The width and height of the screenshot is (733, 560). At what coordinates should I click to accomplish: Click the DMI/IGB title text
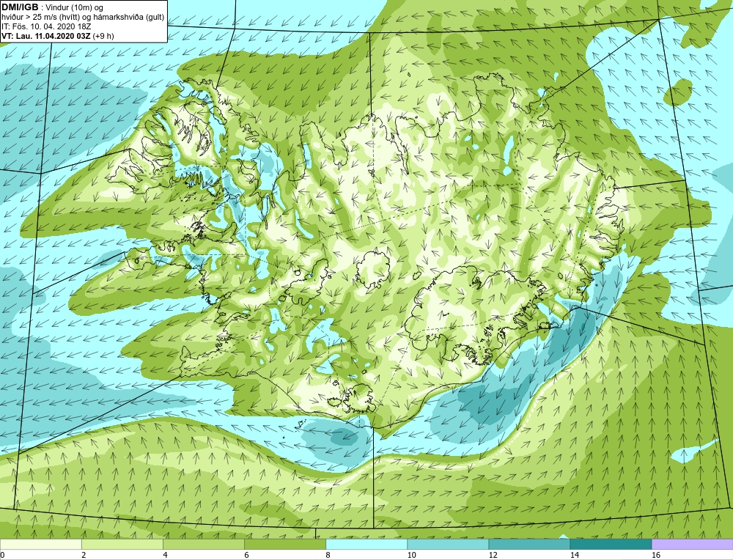[x=21, y=7]
